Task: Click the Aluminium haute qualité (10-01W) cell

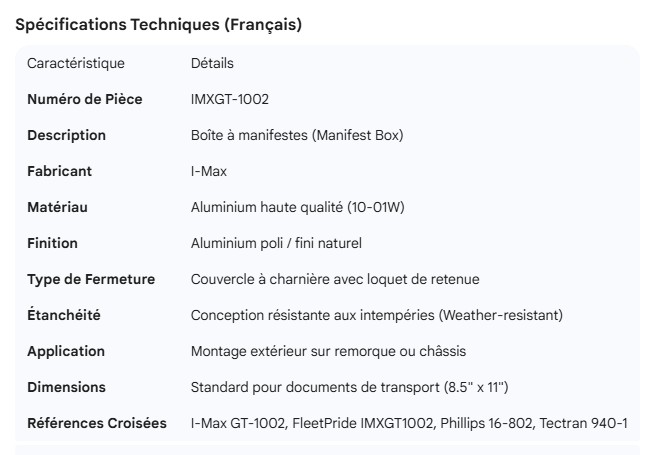Action: click(296, 207)
